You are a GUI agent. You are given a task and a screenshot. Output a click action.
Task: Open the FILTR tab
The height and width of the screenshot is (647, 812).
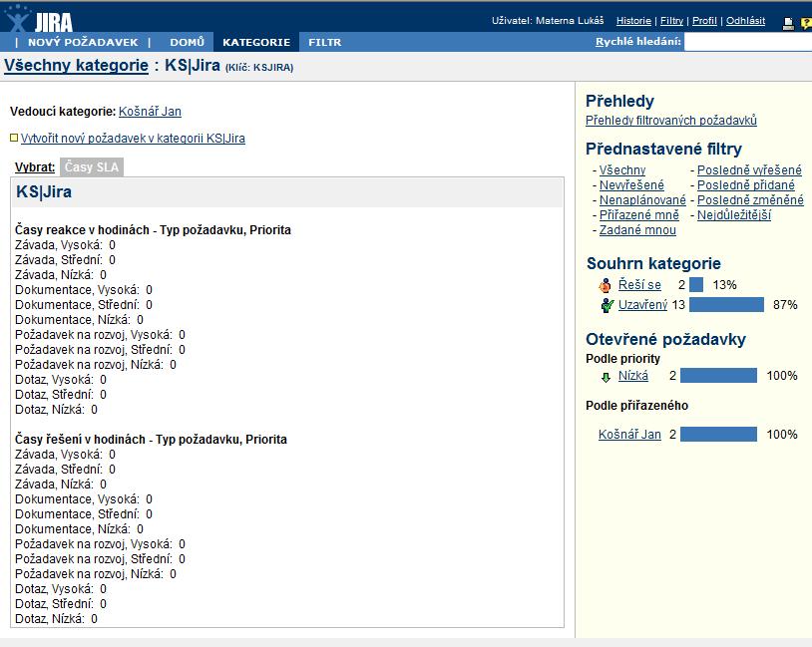tap(324, 43)
